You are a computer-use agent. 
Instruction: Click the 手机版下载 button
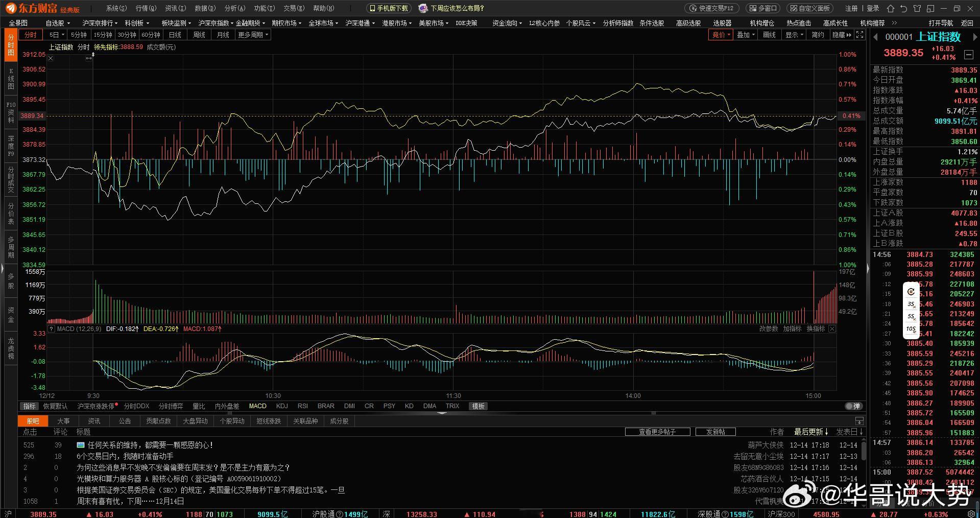point(389,8)
